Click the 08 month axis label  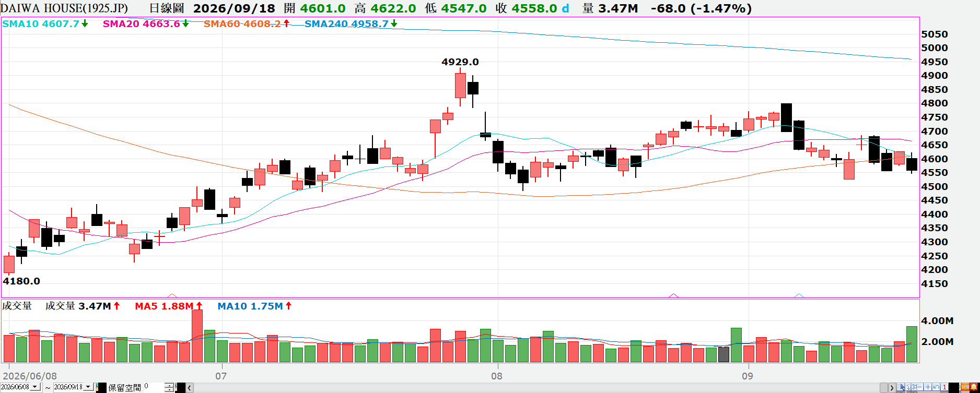(497, 376)
